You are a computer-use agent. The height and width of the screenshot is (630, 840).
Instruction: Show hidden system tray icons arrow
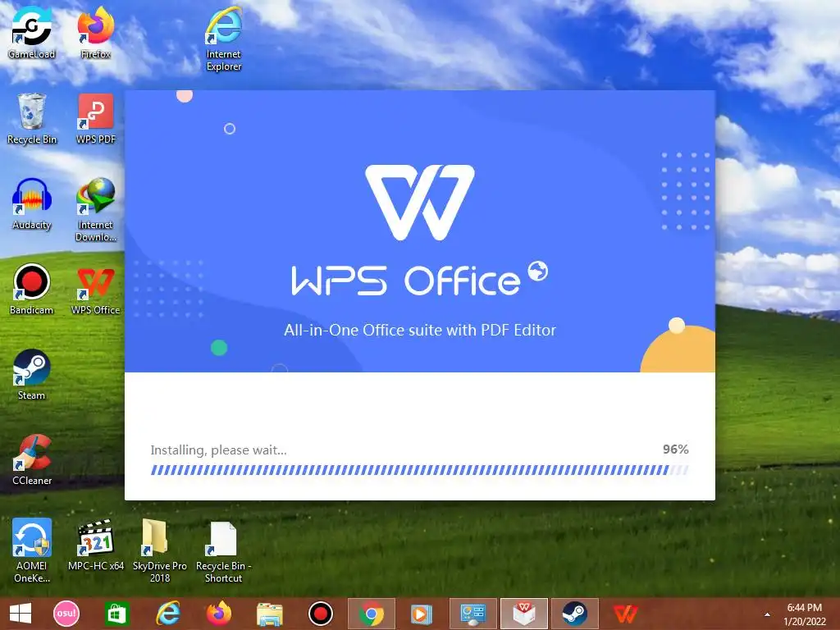click(767, 614)
